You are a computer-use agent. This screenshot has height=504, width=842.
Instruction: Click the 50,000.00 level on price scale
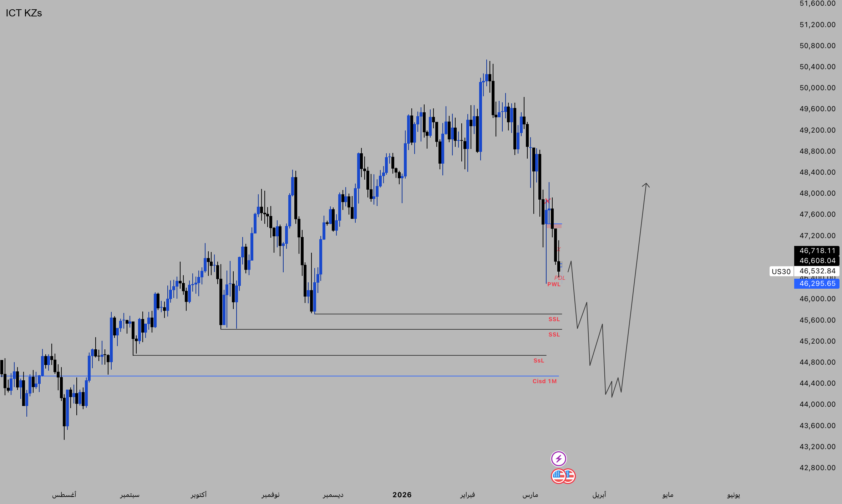coord(817,88)
